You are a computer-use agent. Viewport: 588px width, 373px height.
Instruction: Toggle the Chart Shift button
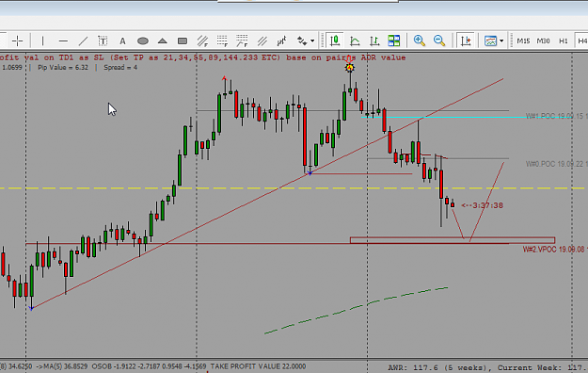(466, 41)
